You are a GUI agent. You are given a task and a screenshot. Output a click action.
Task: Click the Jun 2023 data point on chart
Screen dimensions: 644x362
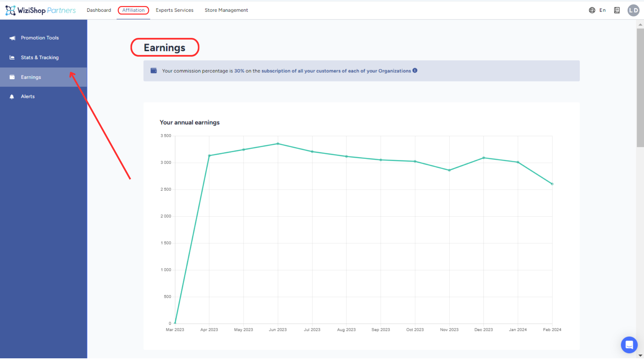[278, 144]
